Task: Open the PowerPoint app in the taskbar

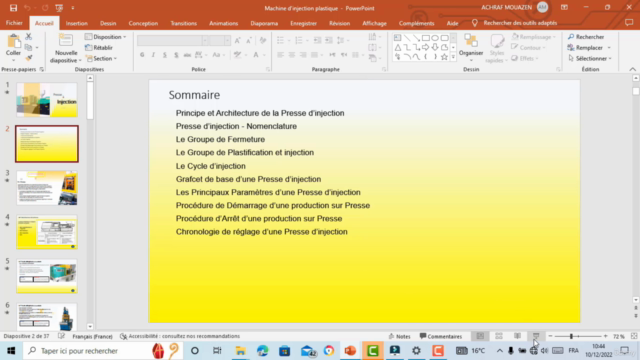Action: tap(350, 351)
